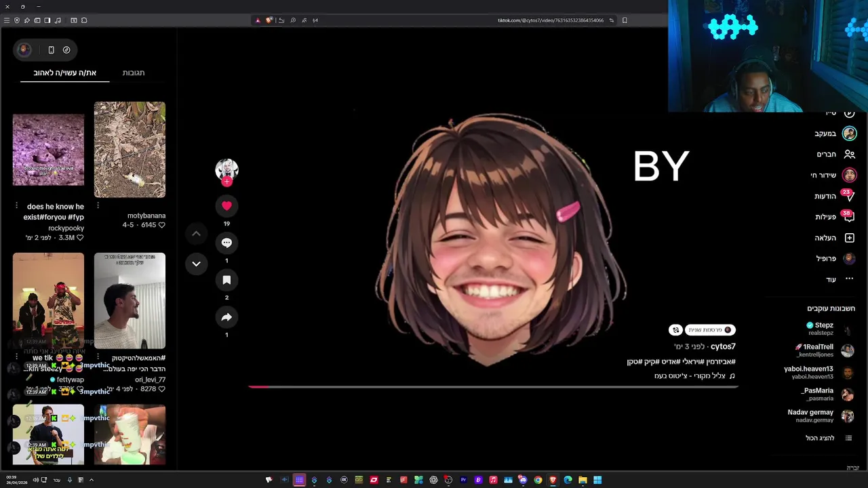Click the taskbar volume speaker icon
868x488 pixels.
pos(36,480)
